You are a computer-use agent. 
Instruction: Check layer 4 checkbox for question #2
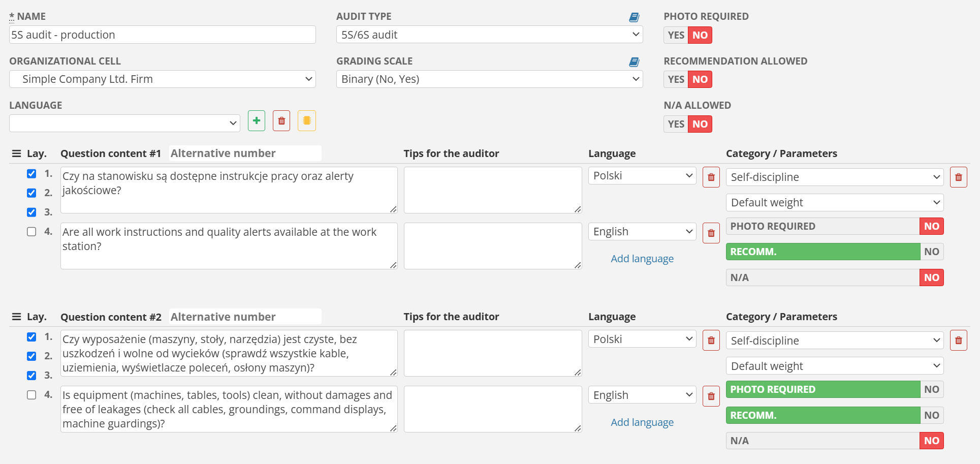[x=31, y=395]
